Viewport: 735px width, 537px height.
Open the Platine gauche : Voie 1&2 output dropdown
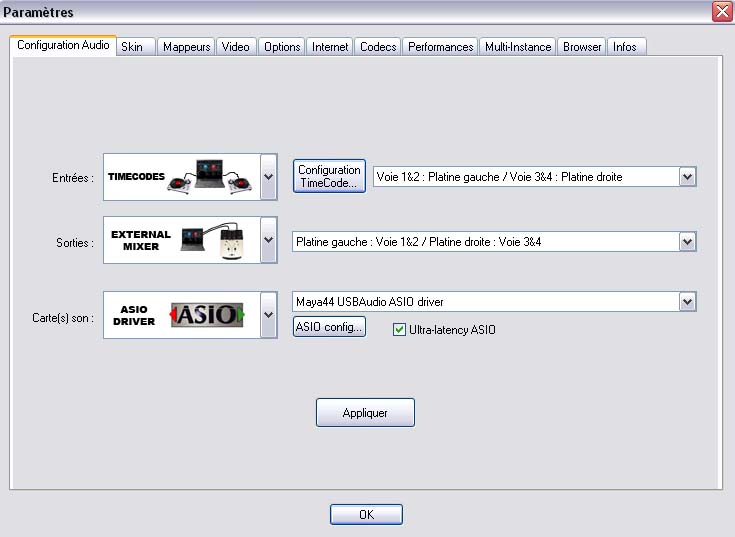(494, 242)
